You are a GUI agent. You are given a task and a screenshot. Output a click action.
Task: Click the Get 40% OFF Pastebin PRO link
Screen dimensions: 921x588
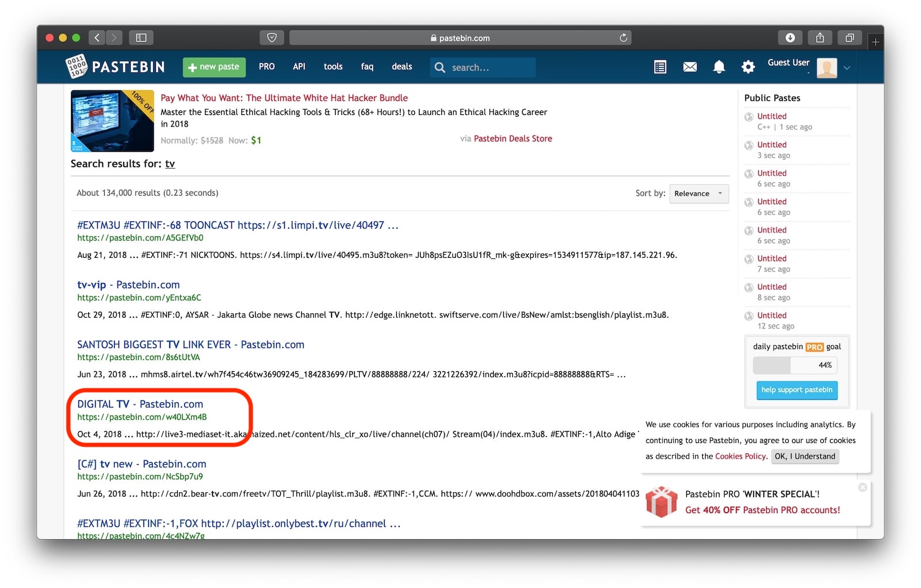[763, 510]
